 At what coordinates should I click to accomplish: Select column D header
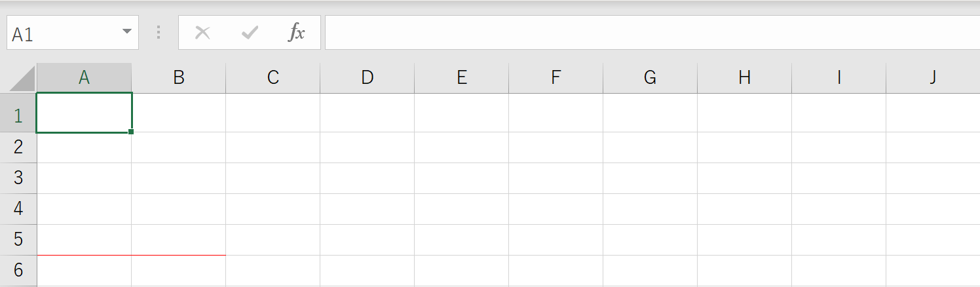click(367, 78)
